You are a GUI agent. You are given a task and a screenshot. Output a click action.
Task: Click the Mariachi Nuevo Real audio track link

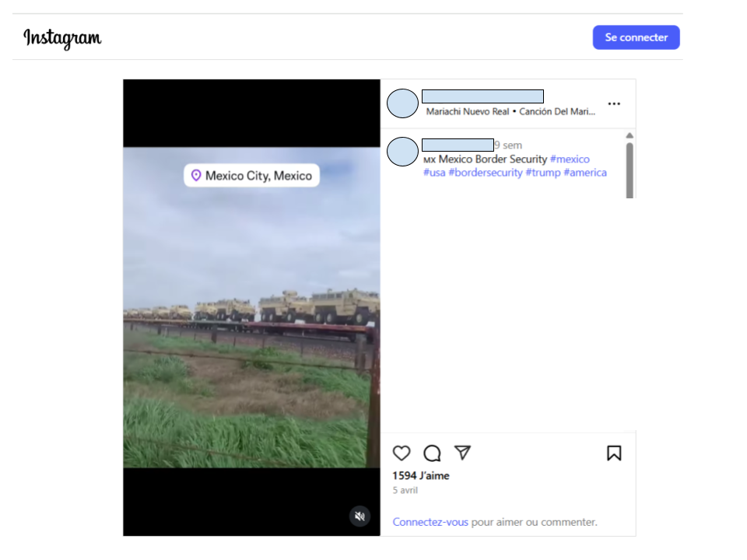[510, 111]
